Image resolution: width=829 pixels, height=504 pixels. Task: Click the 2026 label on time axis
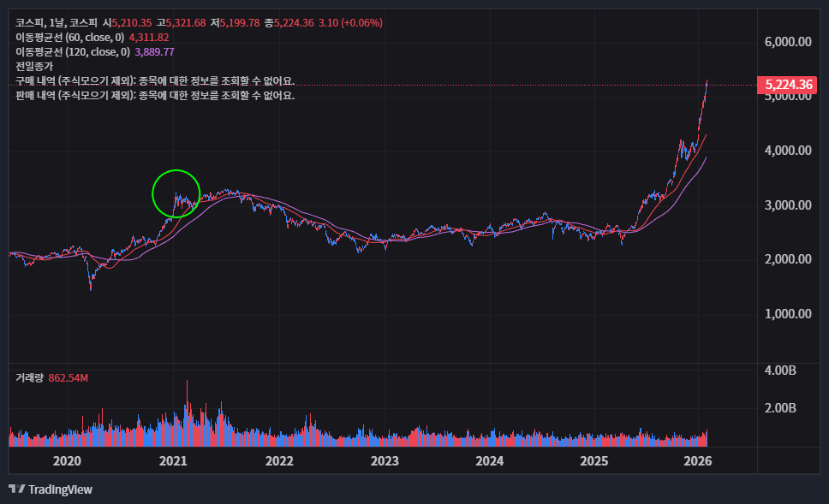(x=699, y=461)
